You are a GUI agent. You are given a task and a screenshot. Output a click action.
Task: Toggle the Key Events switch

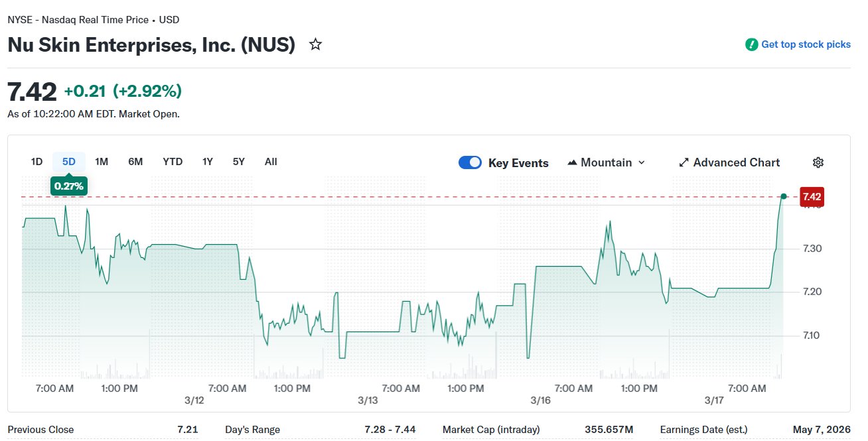click(x=470, y=162)
